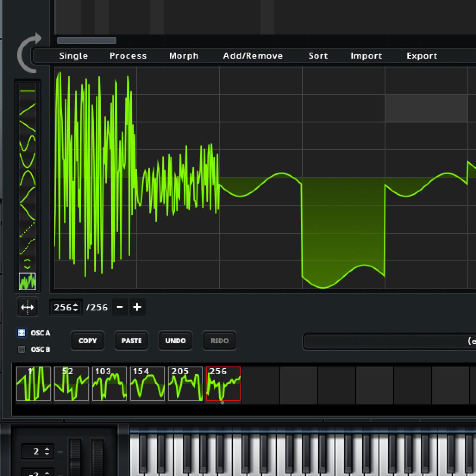Open the Morph menu
Image resolution: width=476 pixels, height=476 pixels.
tap(184, 56)
